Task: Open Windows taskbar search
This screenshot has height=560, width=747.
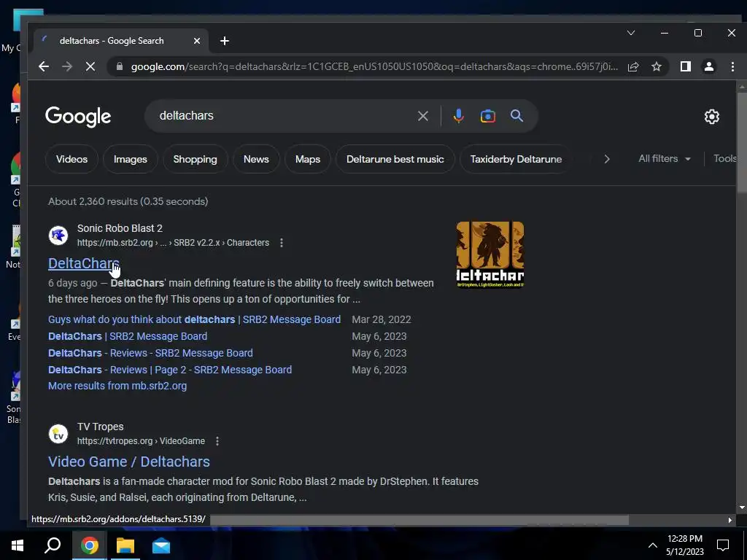Action: [53, 545]
